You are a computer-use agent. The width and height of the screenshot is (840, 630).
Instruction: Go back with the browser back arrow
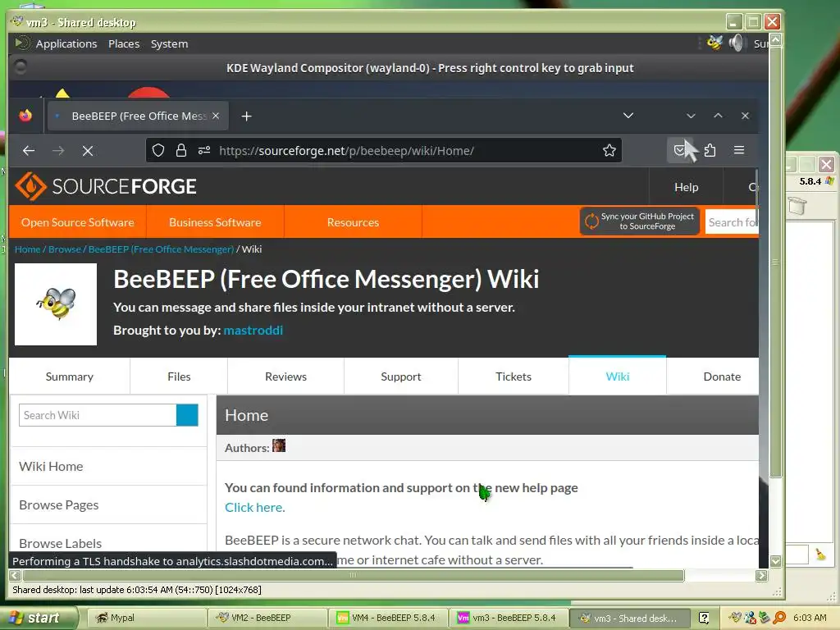point(29,151)
